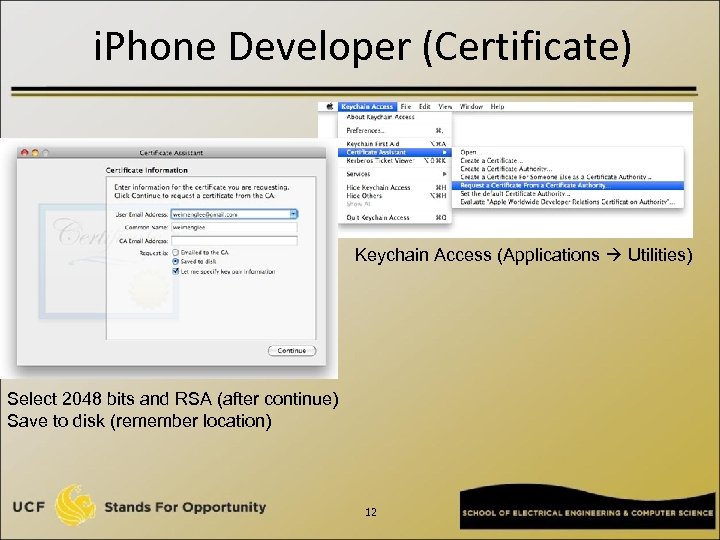Open the File menu
The width and height of the screenshot is (720, 540).
405,107
